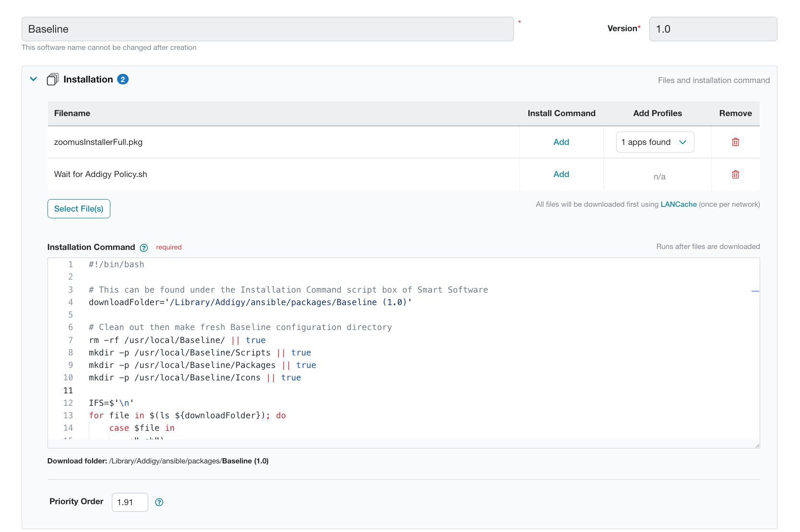The width and height of the screenshot is (800, 532).
Task: Select the zoomusInstallerFull.pkg filename
Action: click(x=98, y=142)
